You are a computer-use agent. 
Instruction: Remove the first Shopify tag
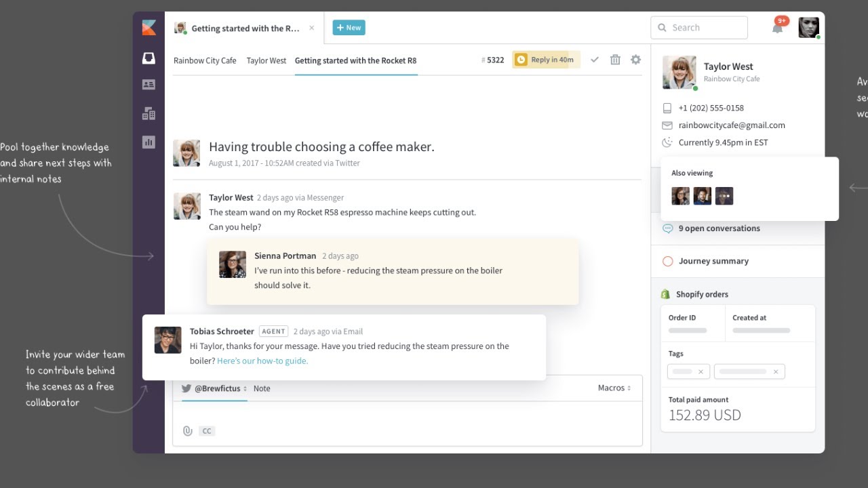[701, 371]
